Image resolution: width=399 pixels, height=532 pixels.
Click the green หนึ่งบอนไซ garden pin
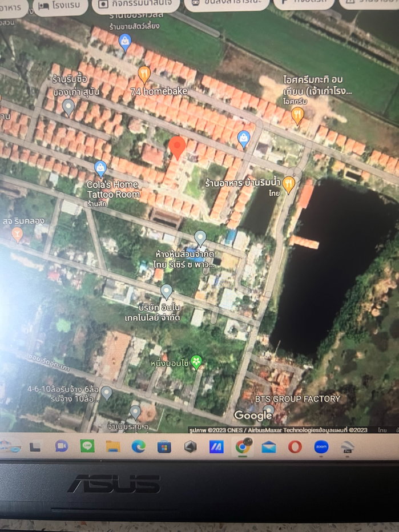click(x=196, y=362)
